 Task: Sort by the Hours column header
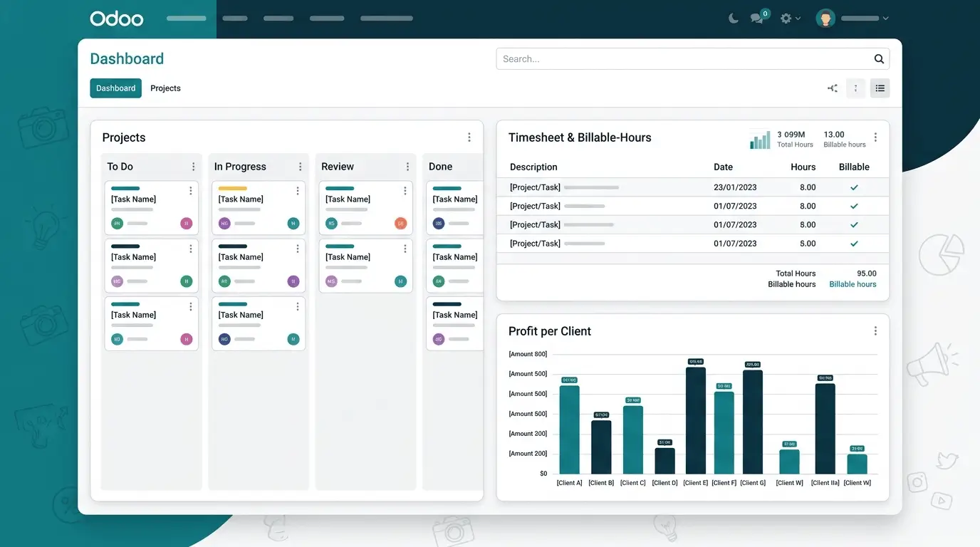tap(803, 167)
